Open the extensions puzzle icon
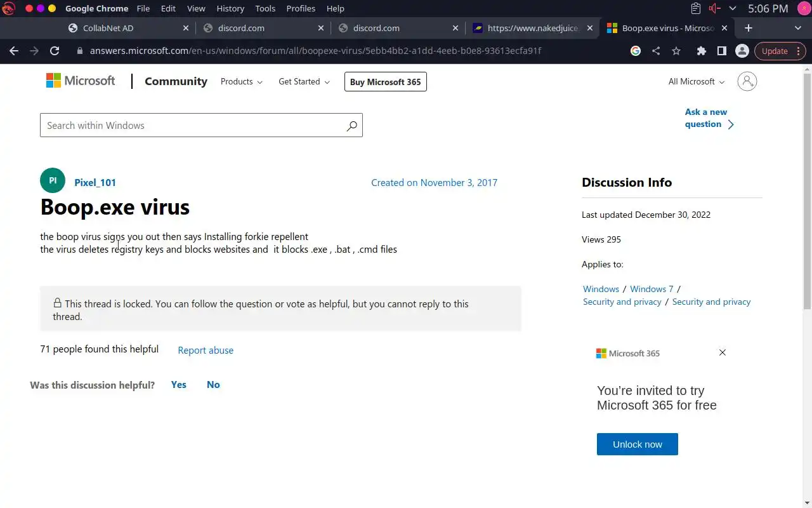812x508 pixels. [701, 51]
